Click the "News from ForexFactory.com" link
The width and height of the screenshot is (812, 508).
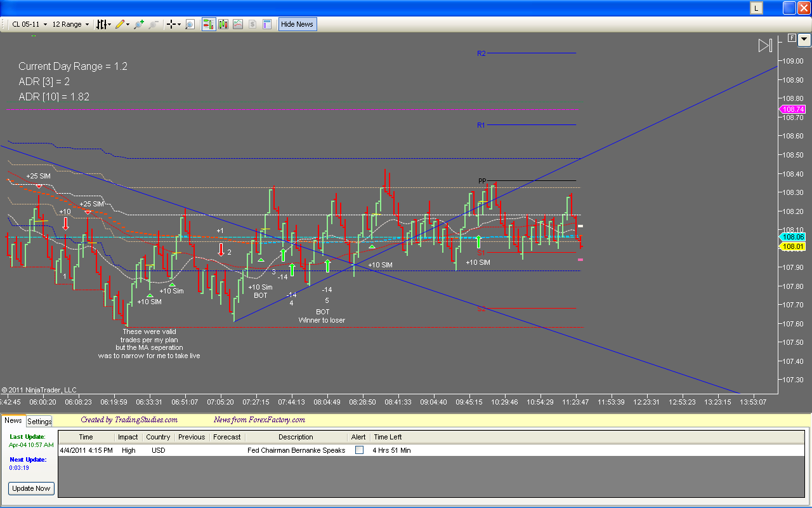pyautogui.click(x=259, y=420)
